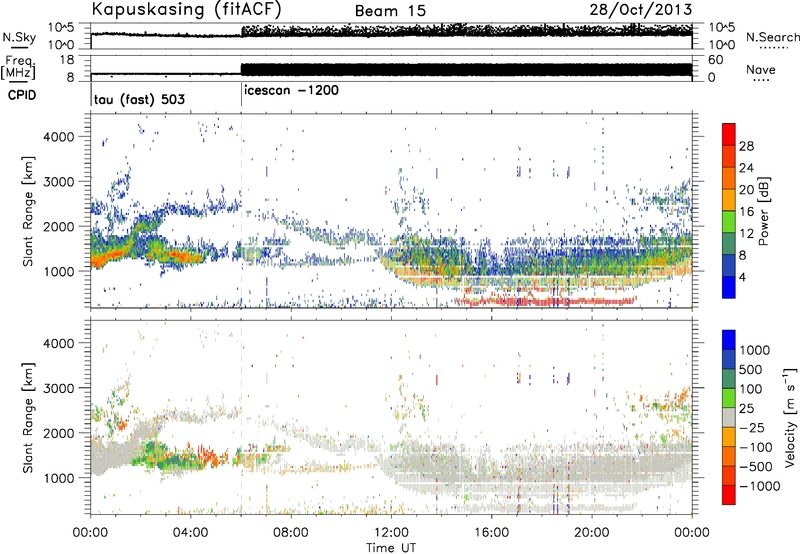Click the Power colorbar value '16'
This screenshot has height=554, width=800.
[x=746, y=212]
